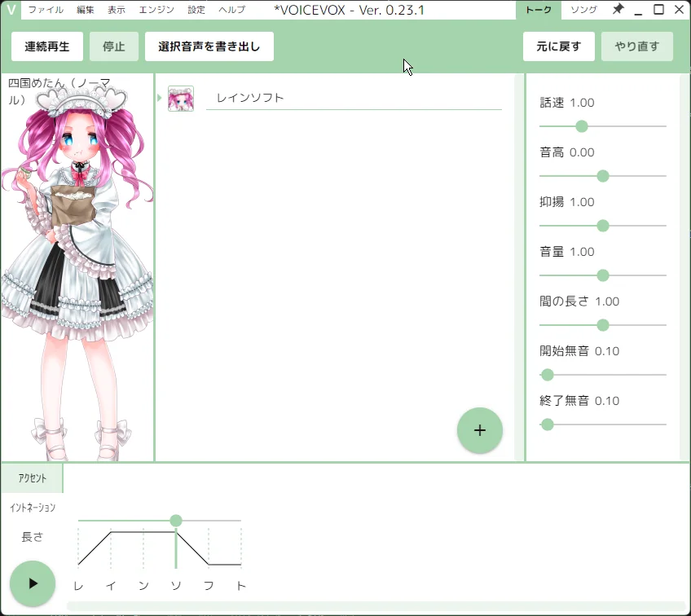Switch to the 長さ tab
This screenshot has width=691, height=616.
pos(33,537)
